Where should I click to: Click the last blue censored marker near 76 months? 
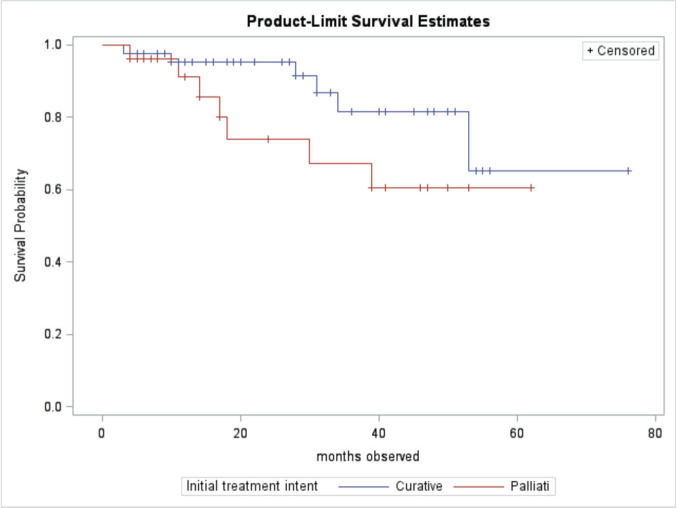point(629,171)
